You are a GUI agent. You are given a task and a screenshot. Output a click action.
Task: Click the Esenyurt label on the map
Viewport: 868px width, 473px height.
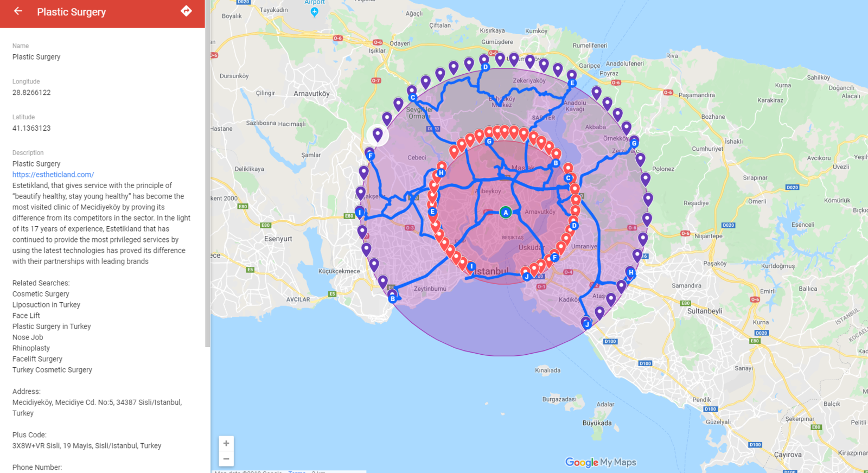coord(278,239)
